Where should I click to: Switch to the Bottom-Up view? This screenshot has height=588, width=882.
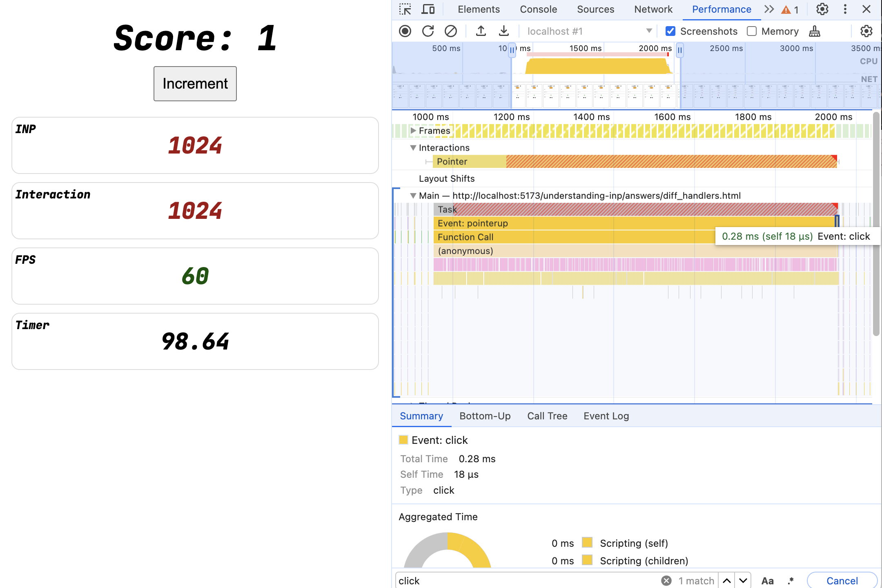click(x=485, y=415)
